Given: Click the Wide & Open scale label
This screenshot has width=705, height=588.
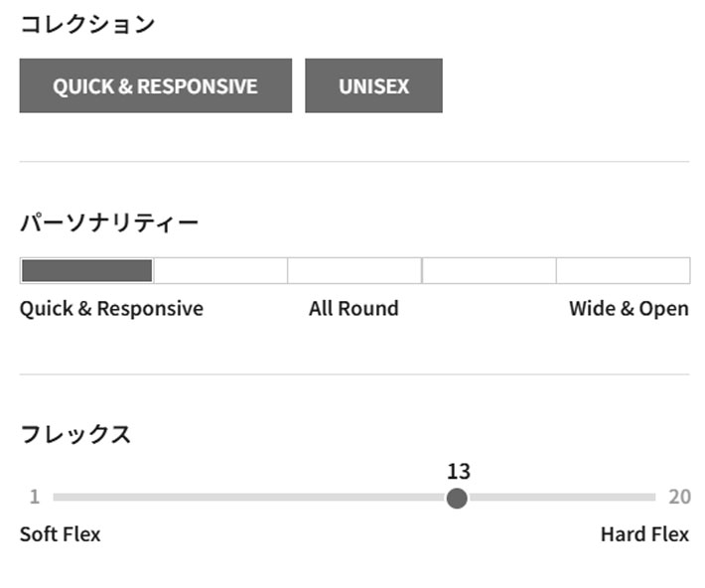Looking at the screenshot, I should point(629,309).
